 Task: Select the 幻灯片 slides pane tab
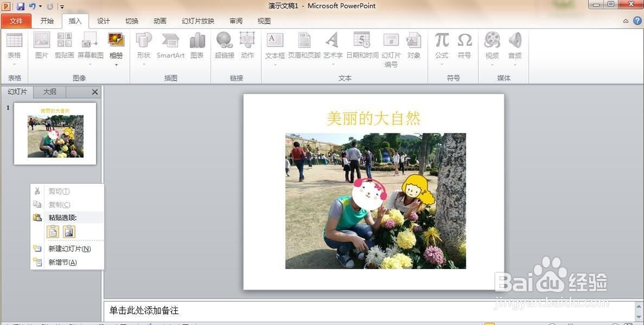[17, 92]
